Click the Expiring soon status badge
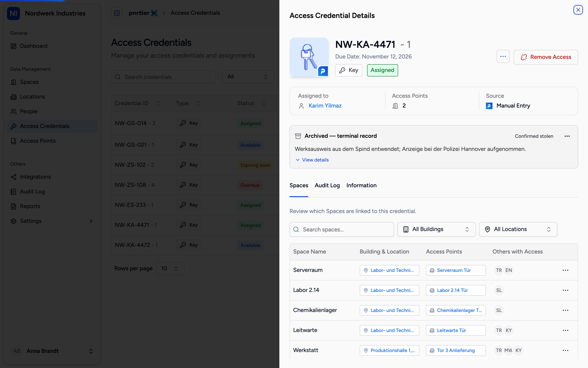Screen dimensions: 588x368 255,165
